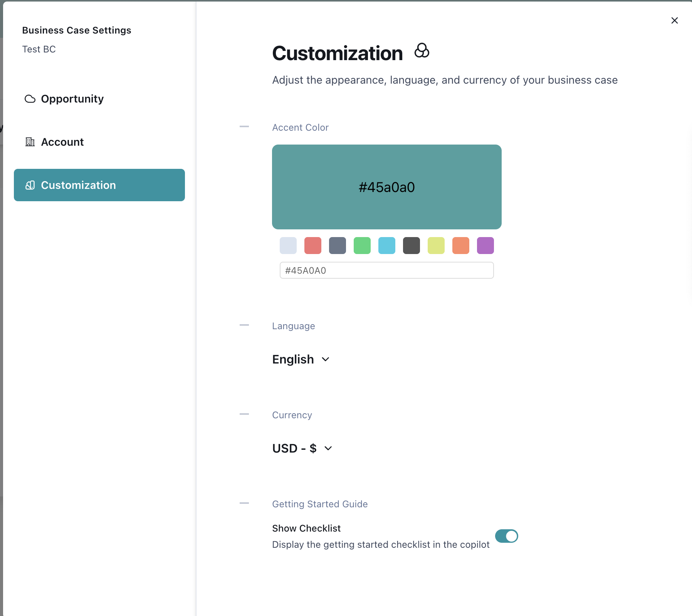Click the building icon beside Account
Viewport: 692px width, 616px height.
click(x=30, y=142)
